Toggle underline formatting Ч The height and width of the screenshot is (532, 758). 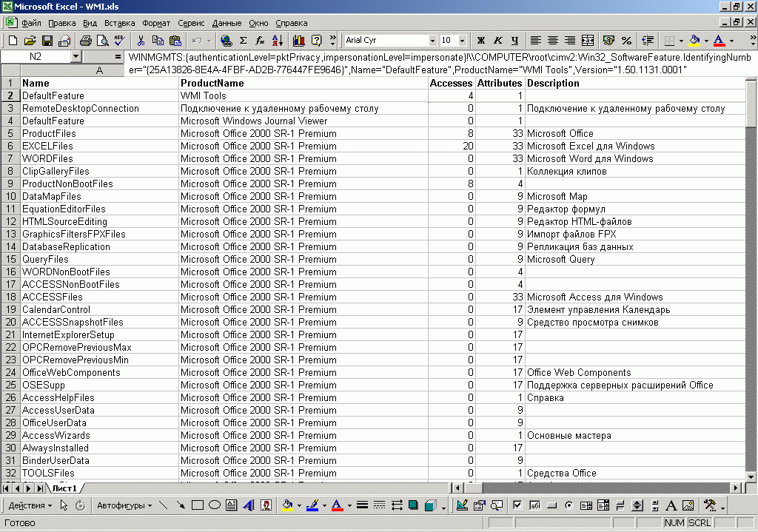click(x=515, y=41)
